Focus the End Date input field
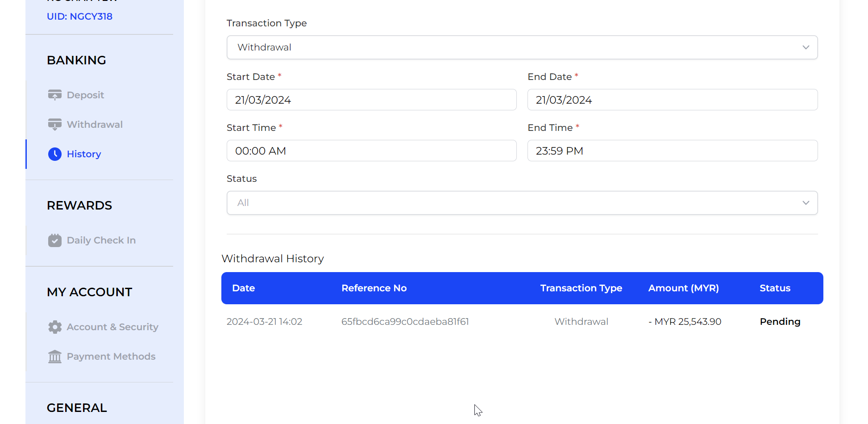This screenshot has width=868, height=424. [672, 100]
